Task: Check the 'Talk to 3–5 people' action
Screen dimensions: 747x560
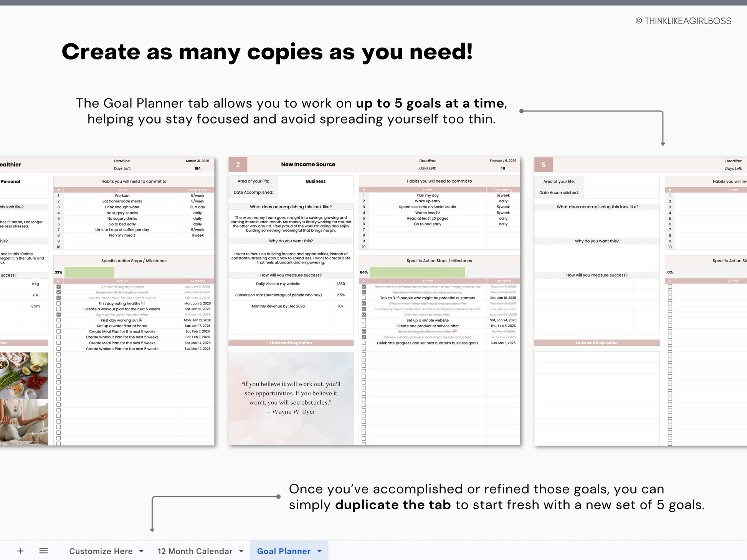Action: point(364,298)
